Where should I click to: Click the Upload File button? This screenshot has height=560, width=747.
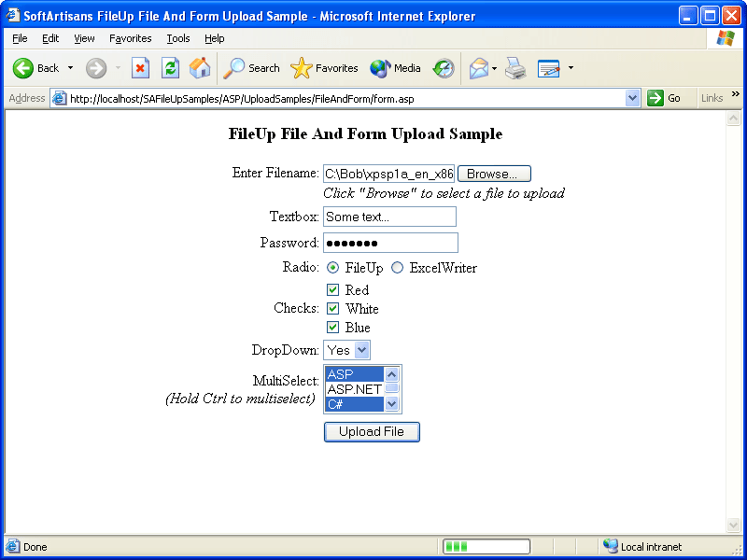[372, 431]
